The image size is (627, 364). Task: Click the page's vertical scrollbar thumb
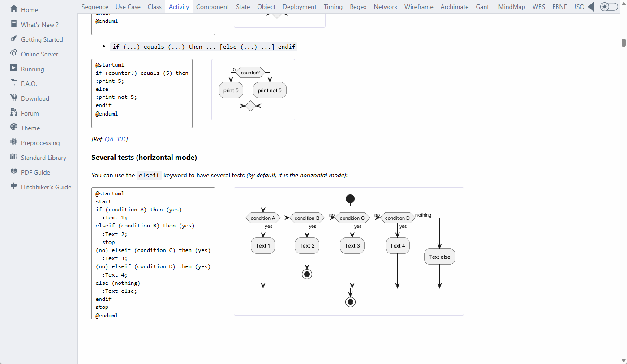623,43
